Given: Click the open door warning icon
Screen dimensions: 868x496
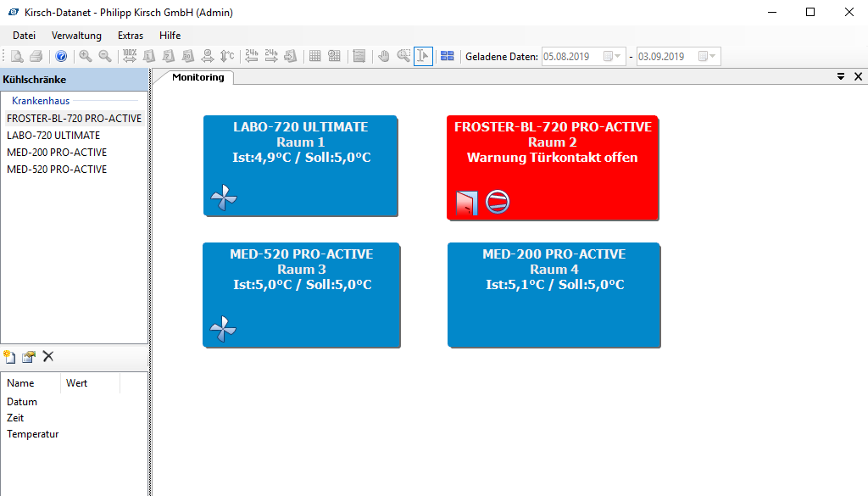Looking at the screenshot, I should point(467,203).
